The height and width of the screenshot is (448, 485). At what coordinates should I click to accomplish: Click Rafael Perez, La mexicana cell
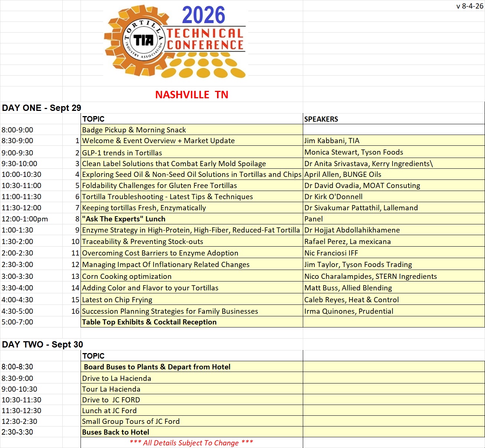[x=394, y=241]
